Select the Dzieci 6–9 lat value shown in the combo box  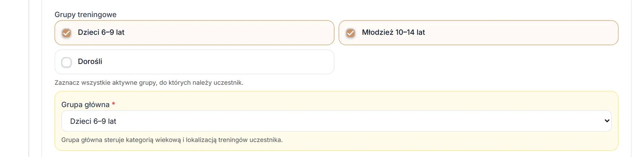93,121
